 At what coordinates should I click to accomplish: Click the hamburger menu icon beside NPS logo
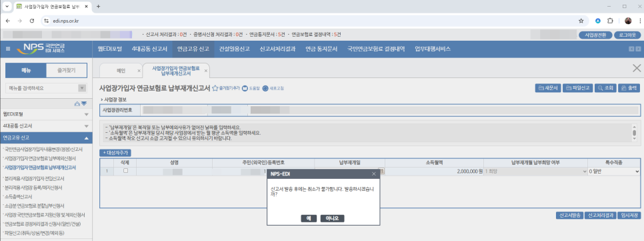(x=8, y=49)
